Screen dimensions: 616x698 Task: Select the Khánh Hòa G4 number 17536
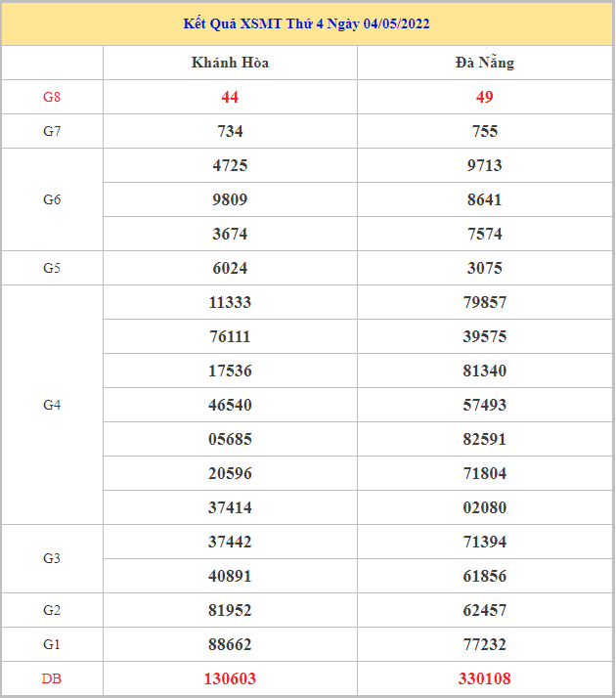(230, 371)
